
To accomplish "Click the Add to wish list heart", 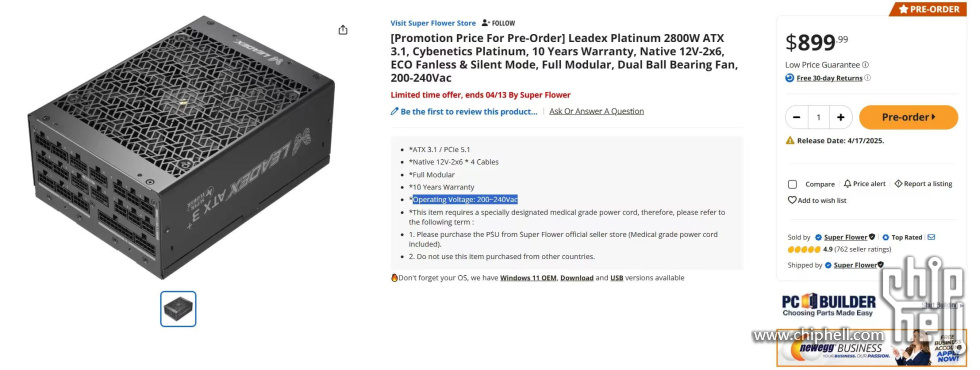I will coord(791,200).
